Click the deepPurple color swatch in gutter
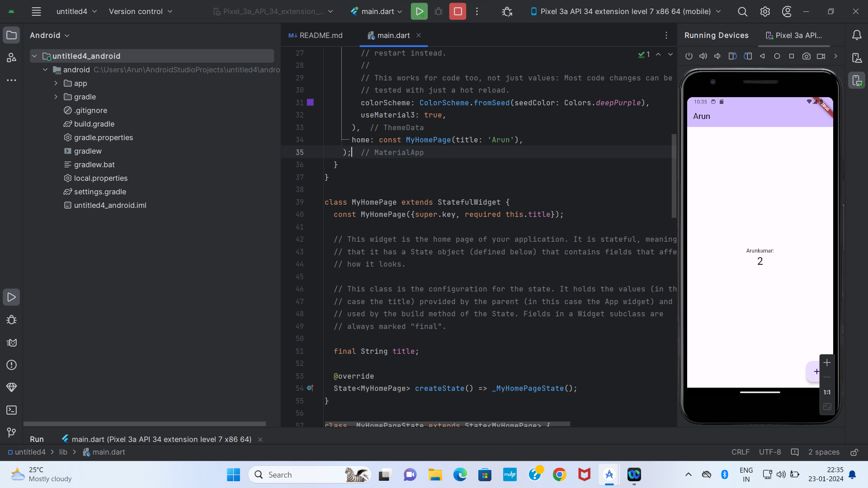868x488 pixels. (310, 103)
